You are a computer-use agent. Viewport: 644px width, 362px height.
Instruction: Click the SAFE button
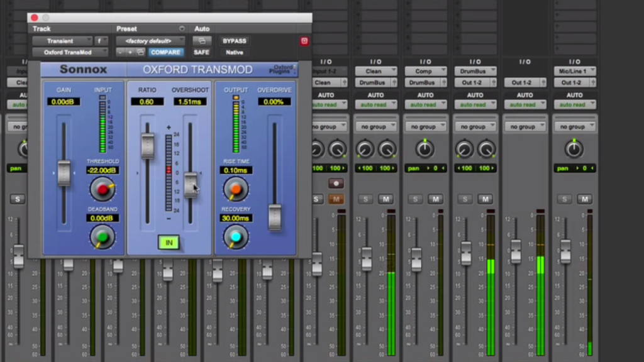[201, 53]
